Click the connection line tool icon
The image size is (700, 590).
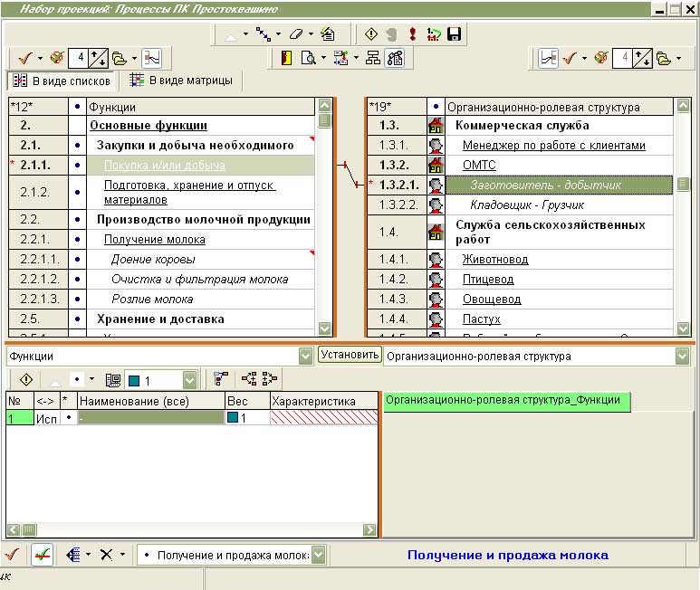(x=263, y=33)
